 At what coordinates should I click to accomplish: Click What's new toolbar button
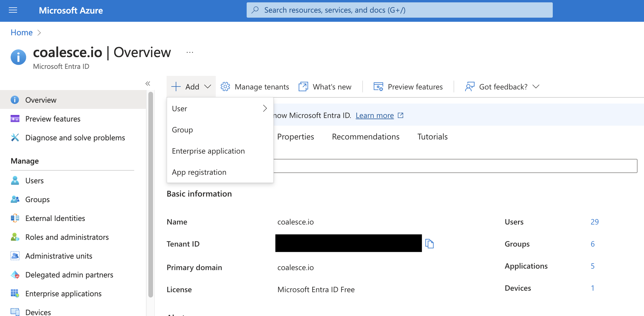325,87
